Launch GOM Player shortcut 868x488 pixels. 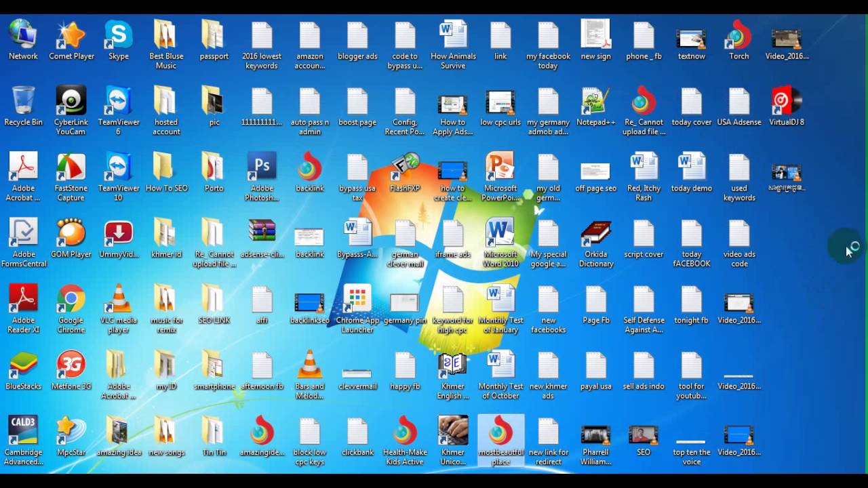coord(71,239)
